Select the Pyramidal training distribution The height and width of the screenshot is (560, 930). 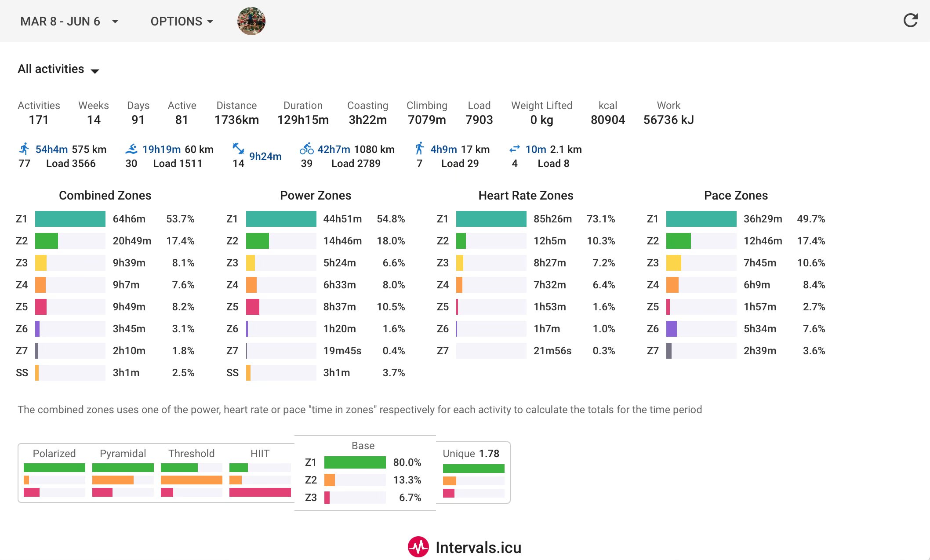point(123,473)
